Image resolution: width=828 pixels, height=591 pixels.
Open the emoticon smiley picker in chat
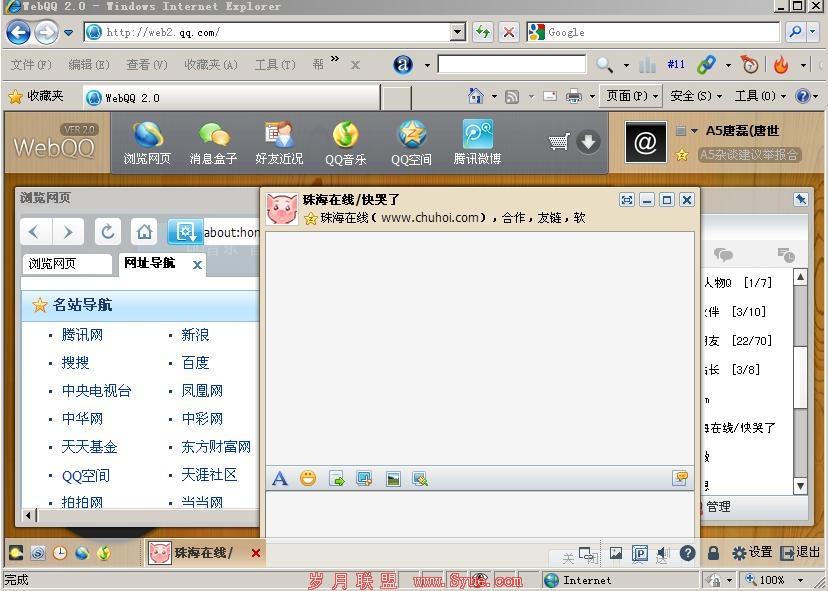click(x=308, y=479)
